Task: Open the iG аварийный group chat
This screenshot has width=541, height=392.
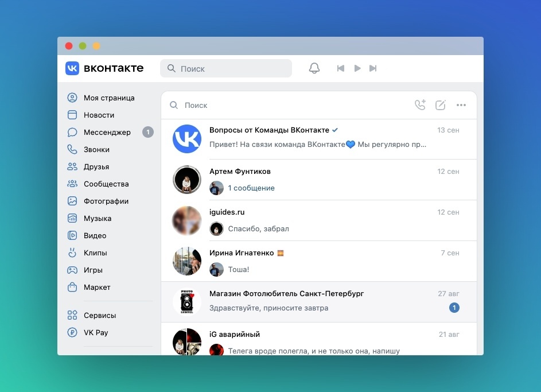Action: coord(319,339)
